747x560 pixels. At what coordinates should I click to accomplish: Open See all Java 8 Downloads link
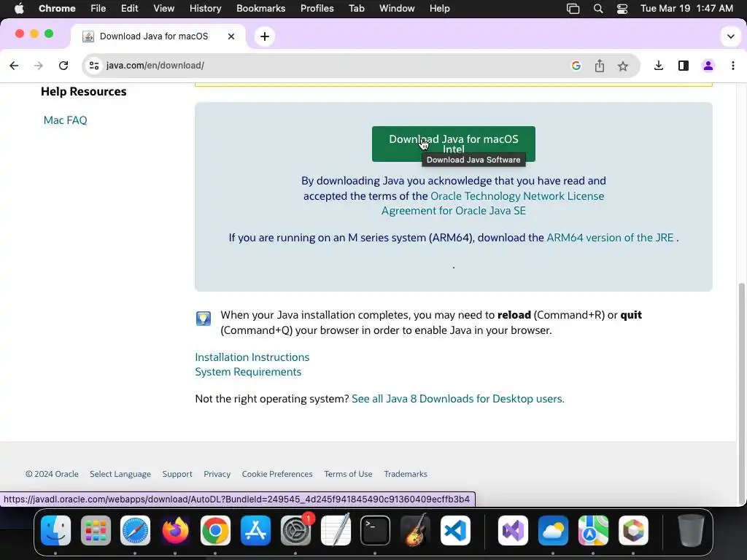[458, 399]
